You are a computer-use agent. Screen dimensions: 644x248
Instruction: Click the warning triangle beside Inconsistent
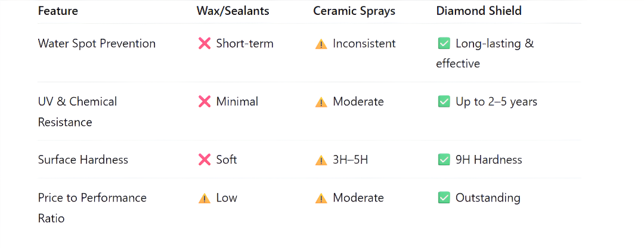pos(321,44)
